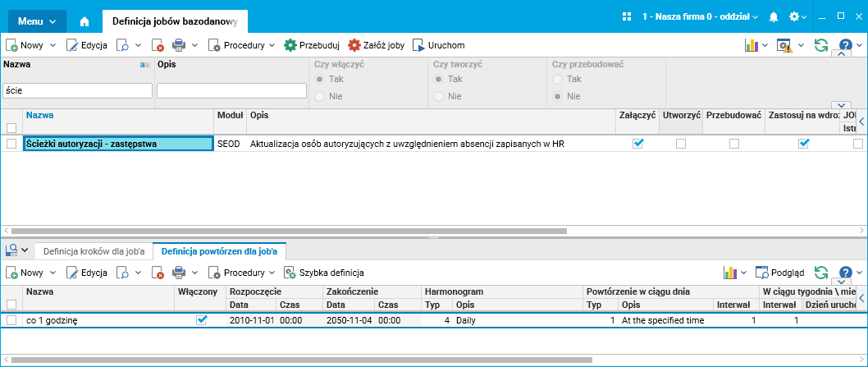Screen dimensions: 868x367
Task: Toggle Załączyć checkbox for Ścieżki autoryzacji row
Action: 638,144
